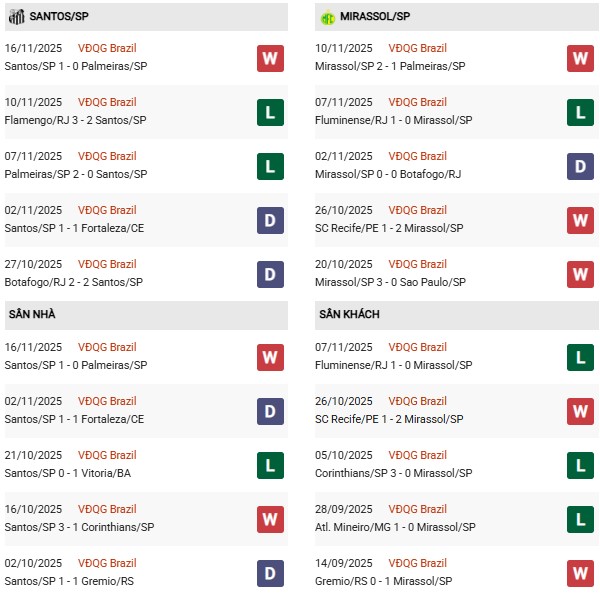Click the L badge for Flamengo/RJ 3 - 2 Santos/SP
The width and height of the screenshot is (600, 594).
270,113
